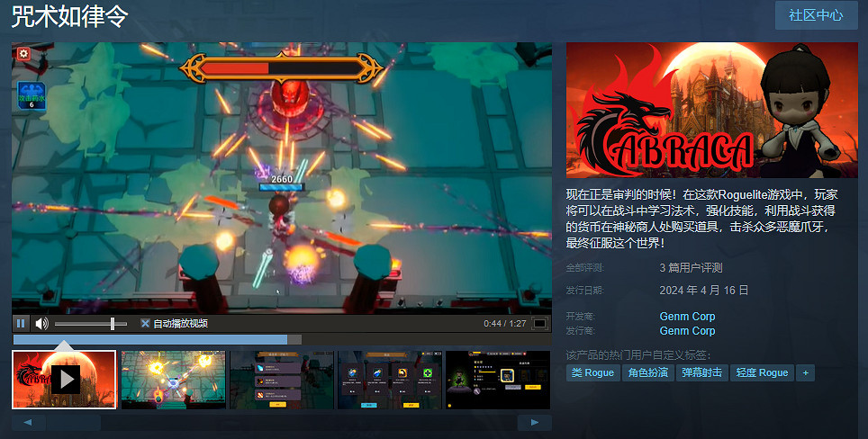
Task: Select the 类 Rogue tag
Action: pyautogui.click(x=592, y=372)
